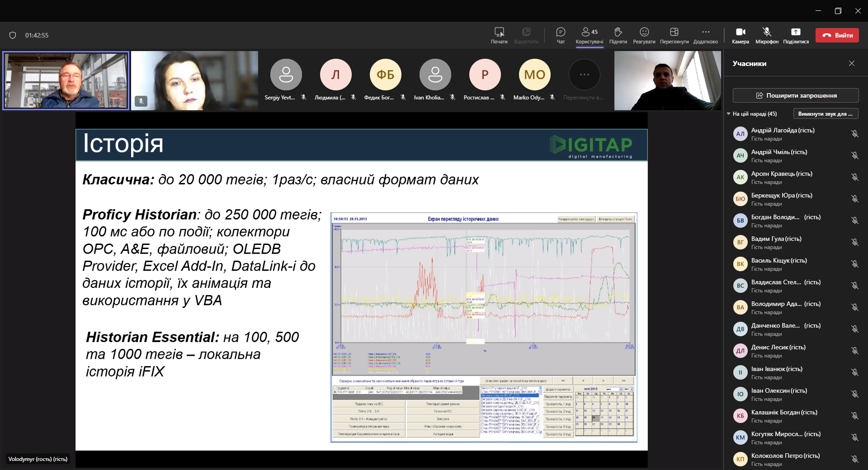Click muted mic icon for Колоколов Петро
868x470 pixels.
pyautogui.click(x=854, y=459)
